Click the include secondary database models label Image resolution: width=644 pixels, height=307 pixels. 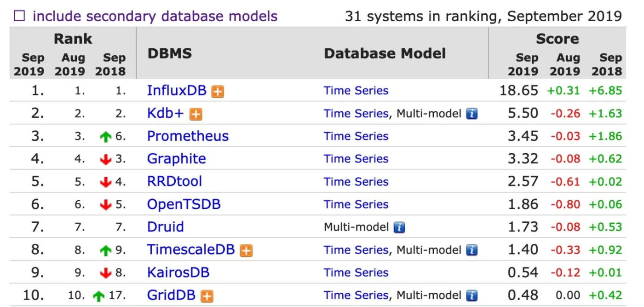click(155, 17)
